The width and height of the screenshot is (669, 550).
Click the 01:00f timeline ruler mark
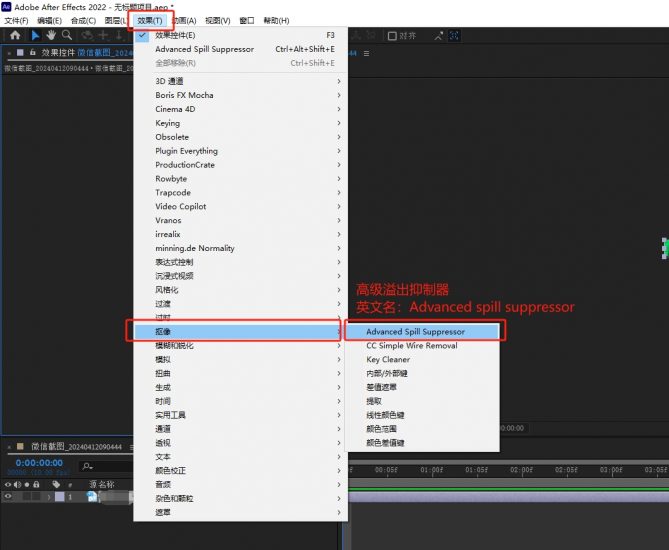[x=431, y=470]
